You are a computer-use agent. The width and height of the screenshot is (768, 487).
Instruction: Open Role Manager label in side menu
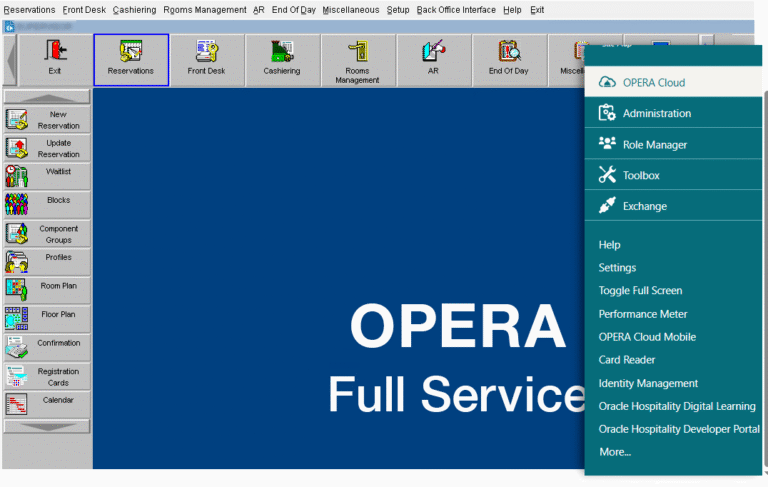pyautogui.click(x=655, y=145)
